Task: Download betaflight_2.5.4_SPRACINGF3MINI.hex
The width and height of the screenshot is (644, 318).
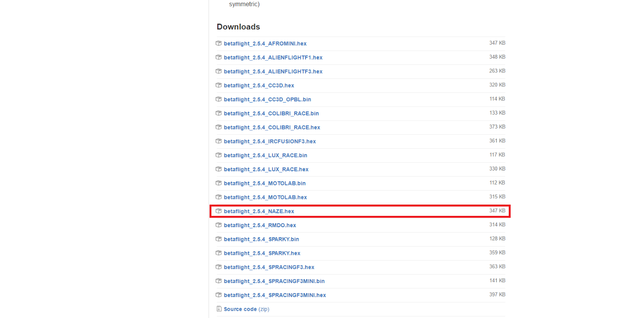Action: tap(275, 295)
